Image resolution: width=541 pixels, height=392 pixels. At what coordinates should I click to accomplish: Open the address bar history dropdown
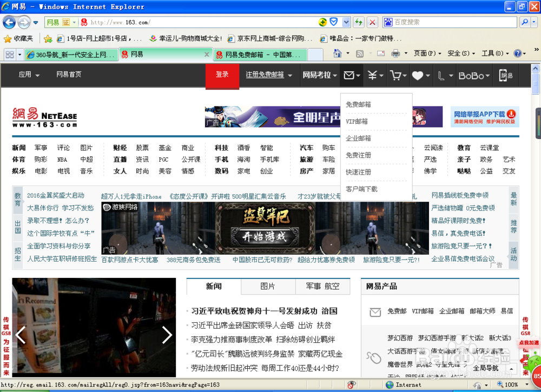tap(346, 22)
